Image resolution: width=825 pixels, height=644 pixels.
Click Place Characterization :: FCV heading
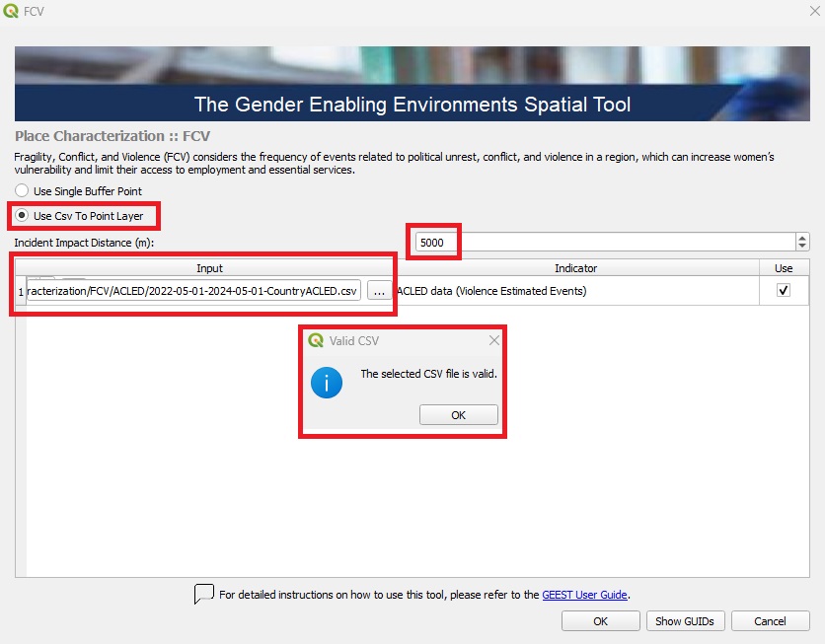click(112, 136)
